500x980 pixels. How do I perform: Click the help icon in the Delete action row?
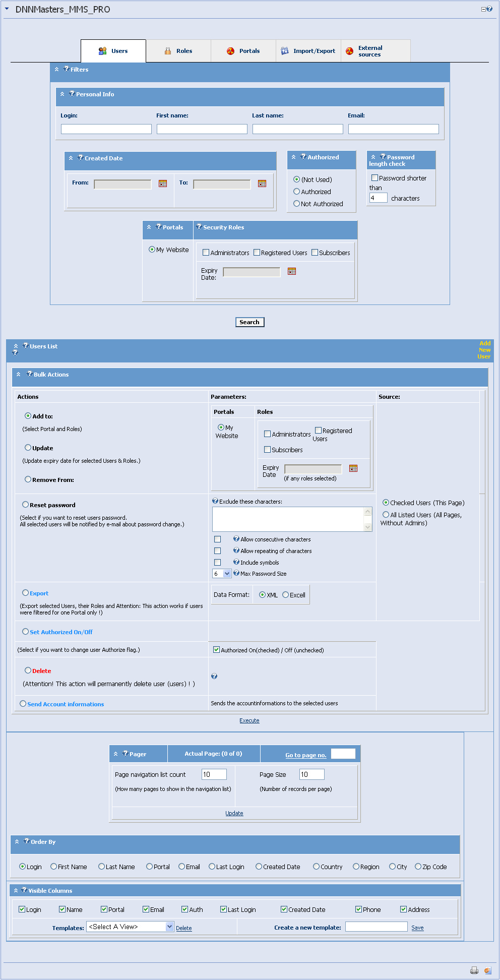point(214,677)
